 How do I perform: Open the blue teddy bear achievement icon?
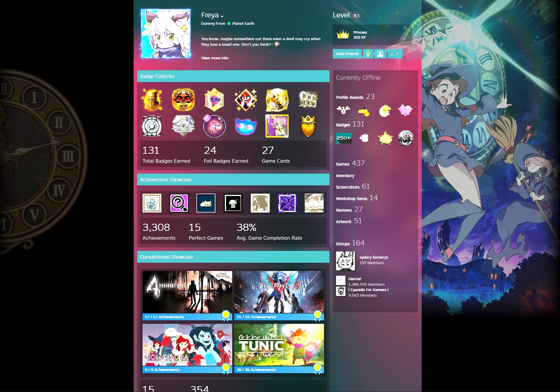click(x=152, y=203)
